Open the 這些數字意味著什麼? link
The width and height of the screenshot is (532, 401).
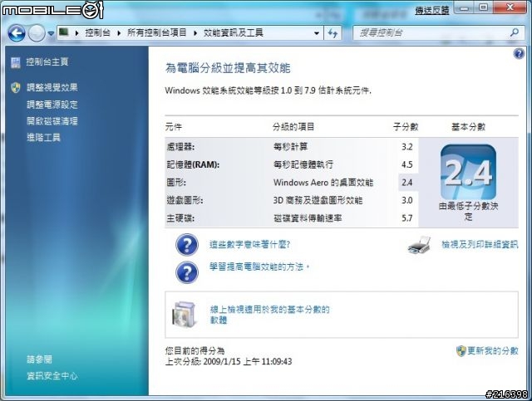[x=249, y=244]
